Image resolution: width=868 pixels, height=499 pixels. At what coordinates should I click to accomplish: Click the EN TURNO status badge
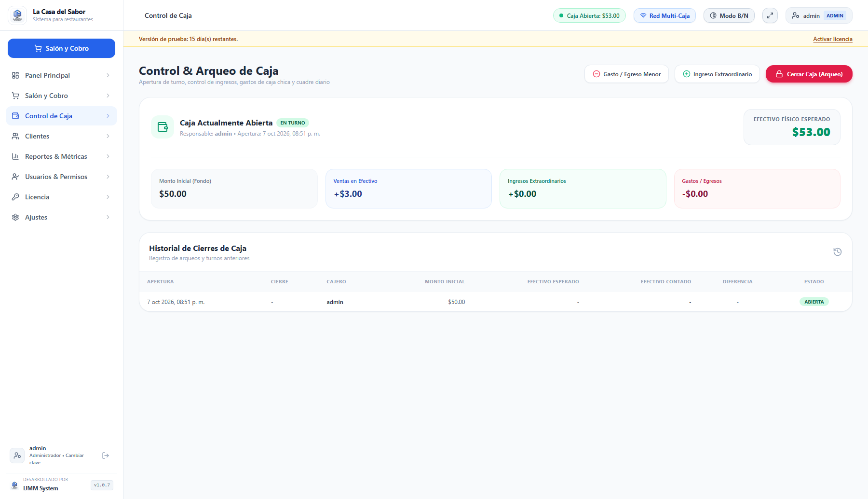(x=293, y=123)
